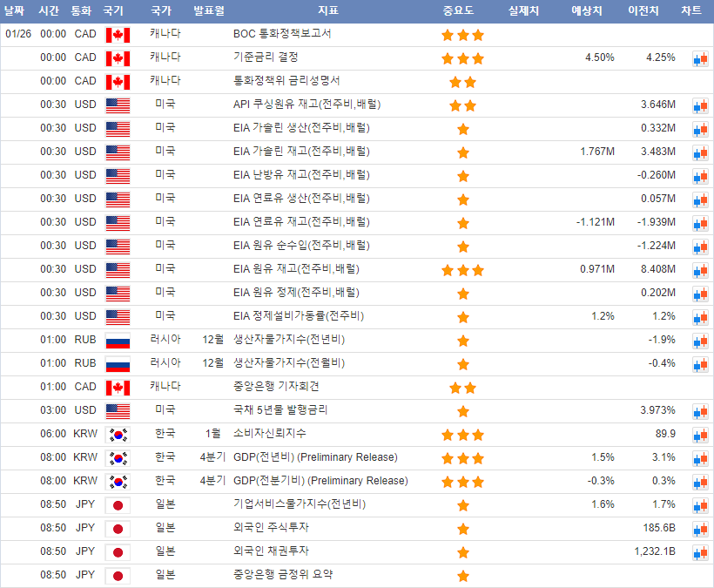Open chart icon for API 쿠싱원유 재고 row
This screenshot has height=588, width=714.
pyautogui.click(x=700, y=105)
